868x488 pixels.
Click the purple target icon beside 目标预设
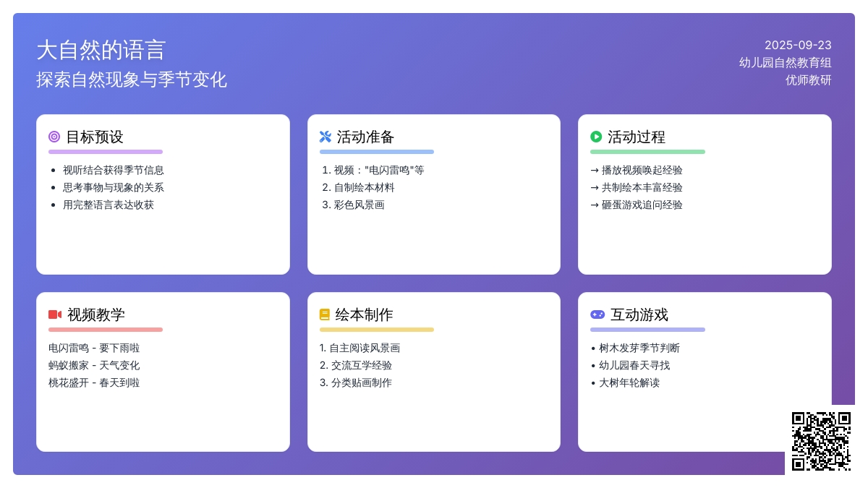[x=54, y=137]
